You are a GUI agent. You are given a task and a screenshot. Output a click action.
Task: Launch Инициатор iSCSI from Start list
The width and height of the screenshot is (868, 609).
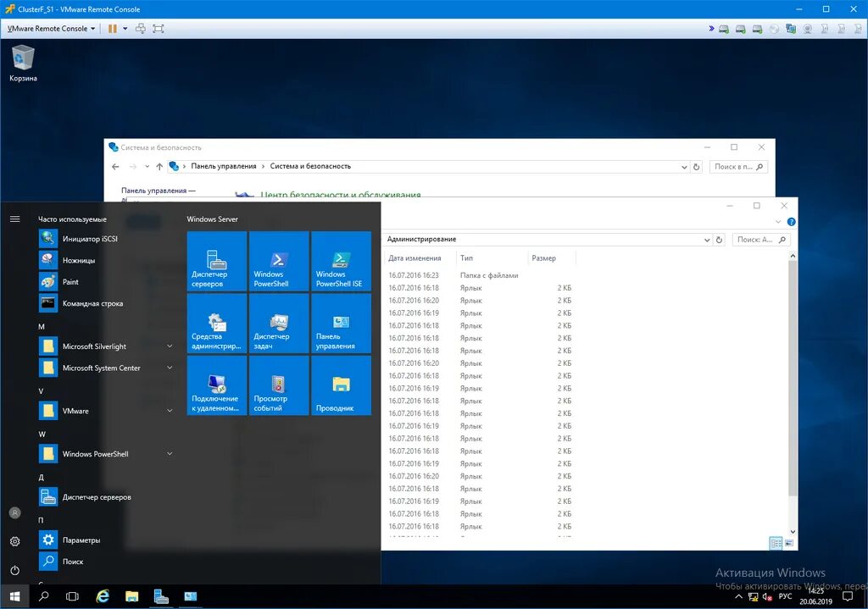tap(105, 238)
